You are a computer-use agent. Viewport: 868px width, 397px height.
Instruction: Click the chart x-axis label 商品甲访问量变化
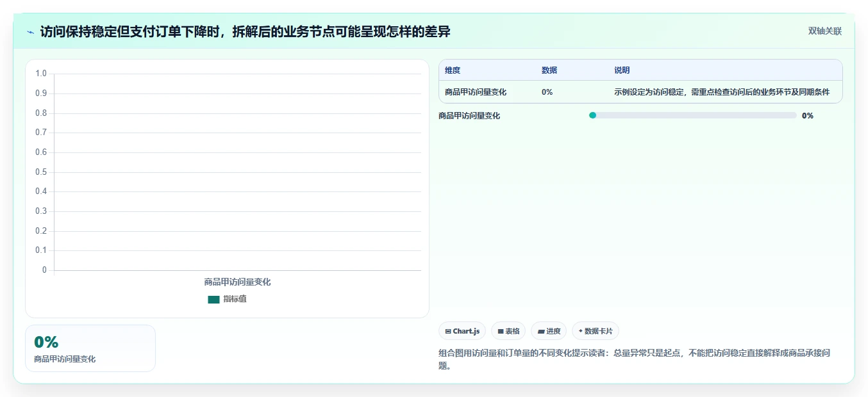pyautogui.click(x=237, y=282)
